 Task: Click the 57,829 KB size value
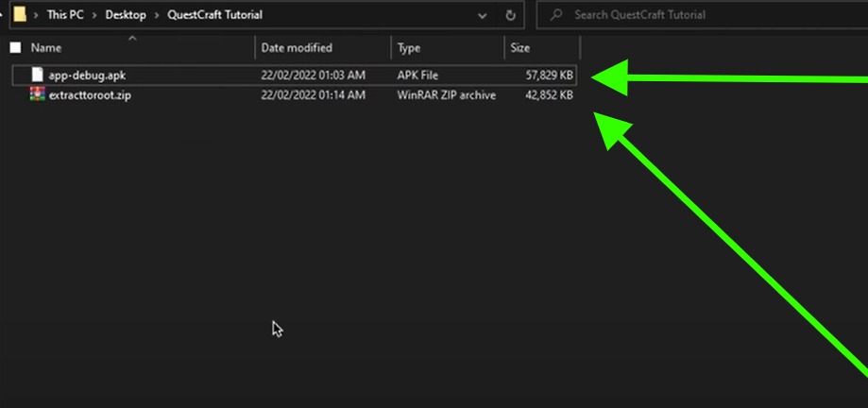point(549,76)
